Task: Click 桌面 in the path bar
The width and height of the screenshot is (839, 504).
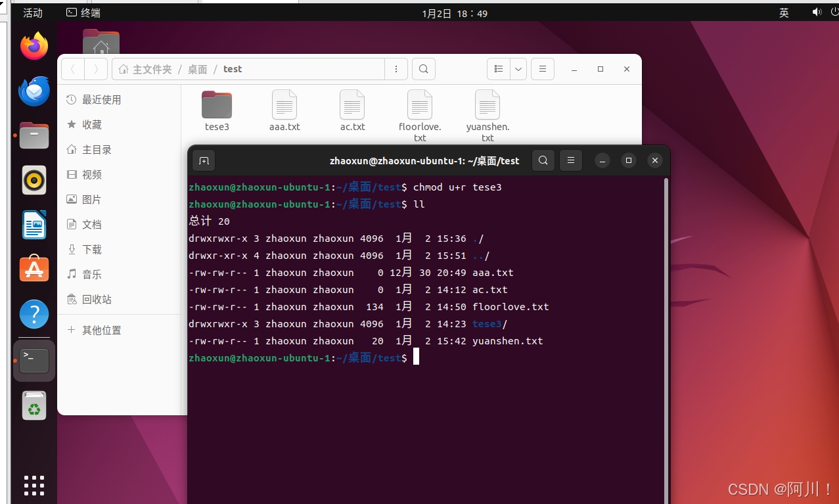Action: tap(197, 69)
